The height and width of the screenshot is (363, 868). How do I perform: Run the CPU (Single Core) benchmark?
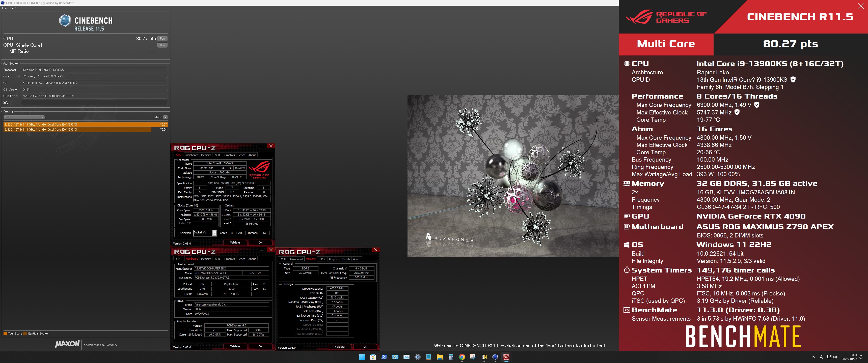tap(162, 45)
